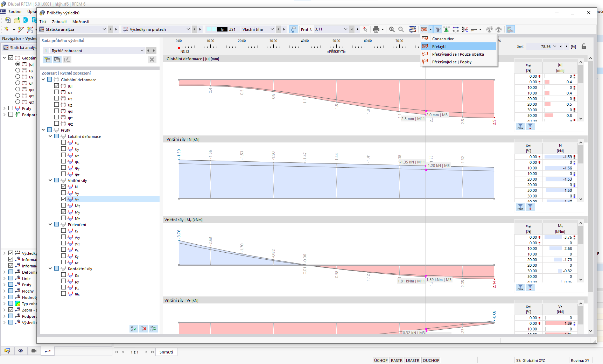
Task: Click the Shrnutí tab at the bottom
Action: (166, 352)
